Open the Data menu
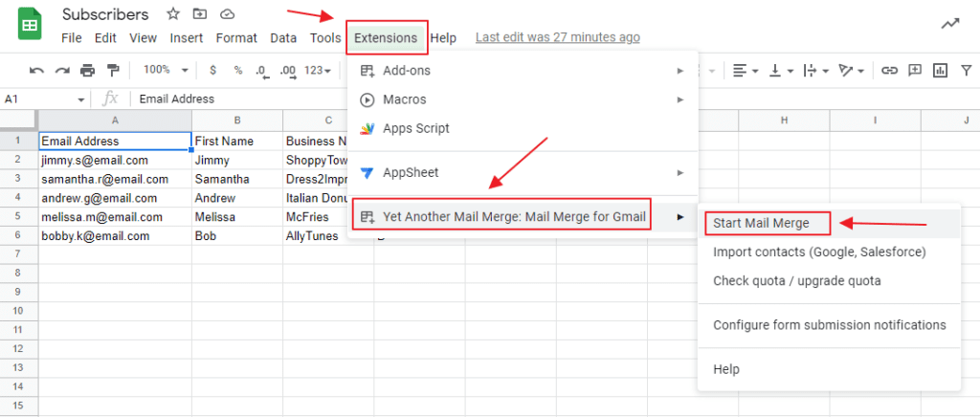 (x=283, y=38)
